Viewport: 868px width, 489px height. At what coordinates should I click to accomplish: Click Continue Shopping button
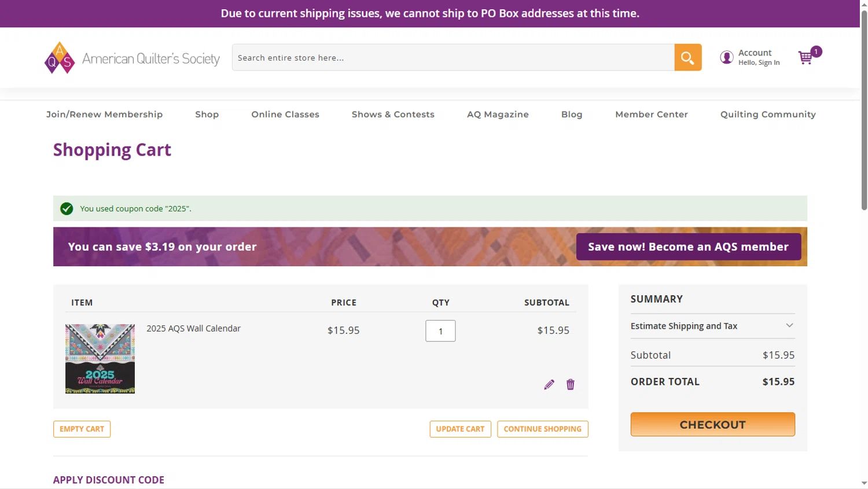pos(542,429)
